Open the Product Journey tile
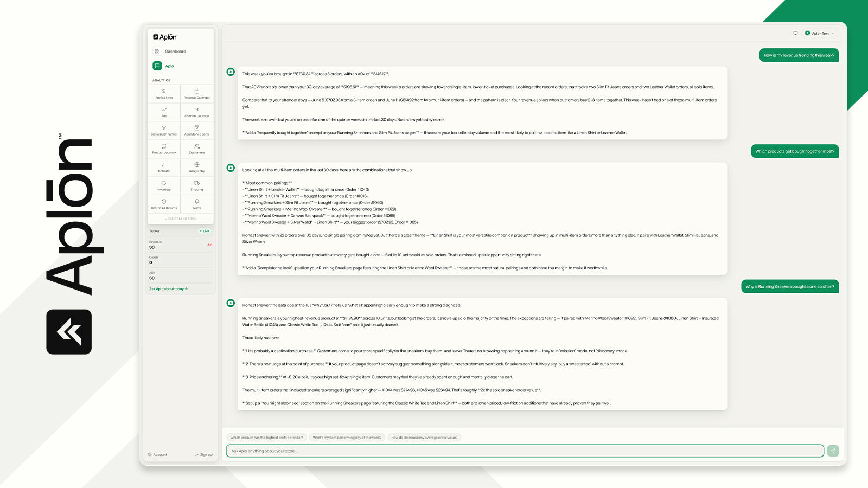The image size is (868, 488). 164,149
